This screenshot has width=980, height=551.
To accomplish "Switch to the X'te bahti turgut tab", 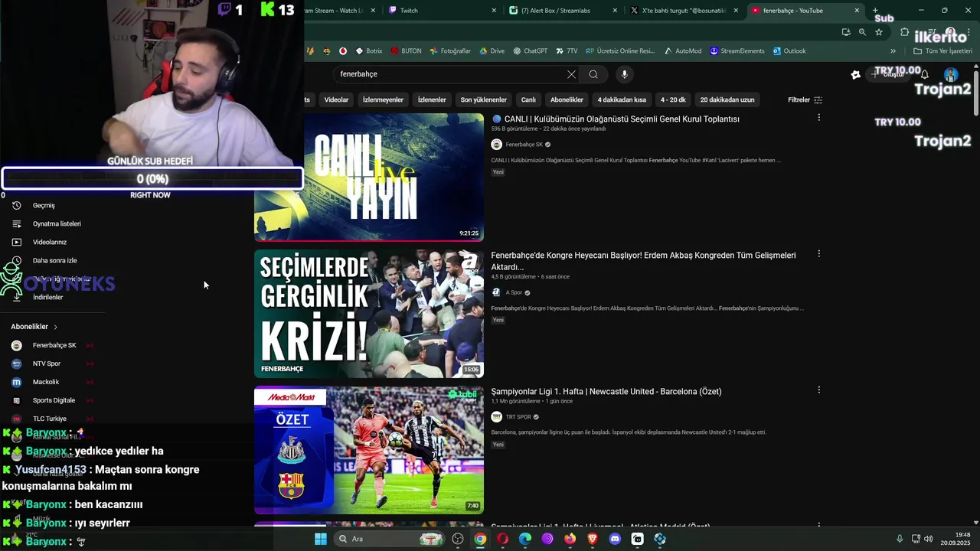I will 685,11.
